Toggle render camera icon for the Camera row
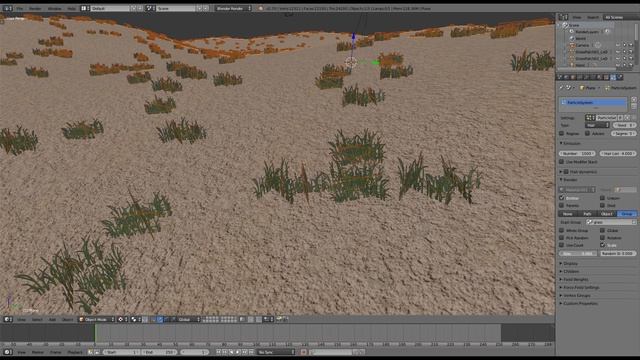 (631, 45)
